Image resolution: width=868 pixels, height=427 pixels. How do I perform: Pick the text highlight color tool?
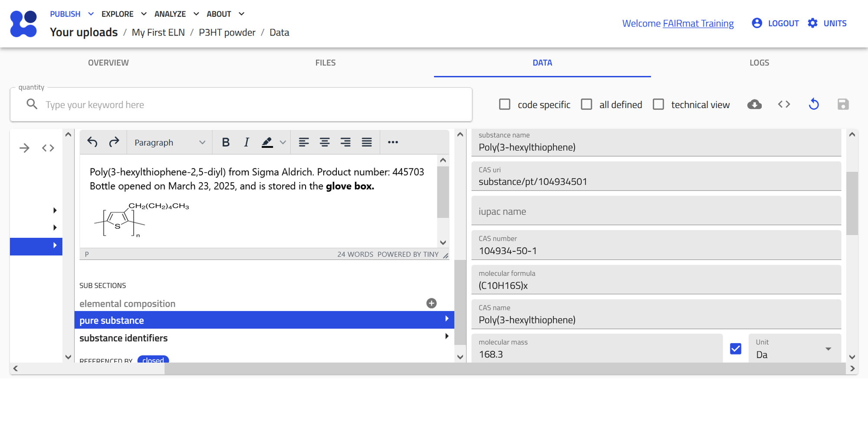coord(267,142)
